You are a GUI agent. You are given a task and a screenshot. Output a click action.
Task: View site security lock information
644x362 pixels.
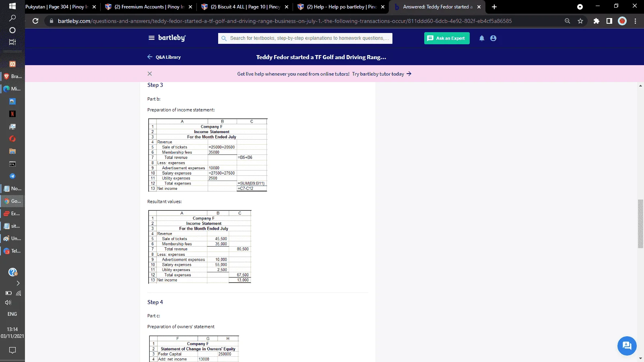coord(51,21)
